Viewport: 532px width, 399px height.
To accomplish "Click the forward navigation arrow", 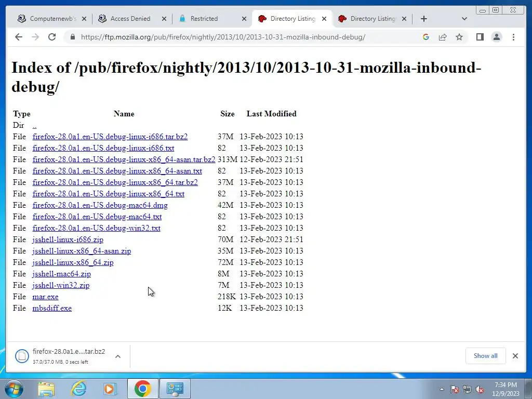I will [35, 37].
